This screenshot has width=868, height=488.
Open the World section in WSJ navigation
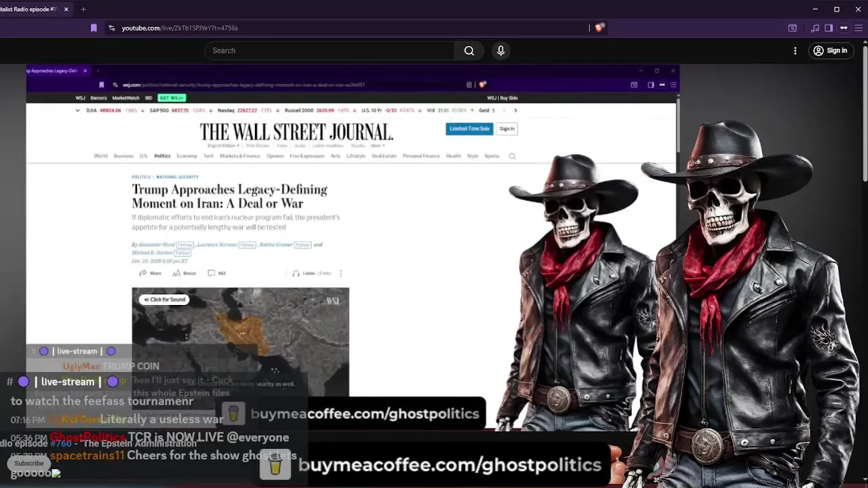point(100,156)
